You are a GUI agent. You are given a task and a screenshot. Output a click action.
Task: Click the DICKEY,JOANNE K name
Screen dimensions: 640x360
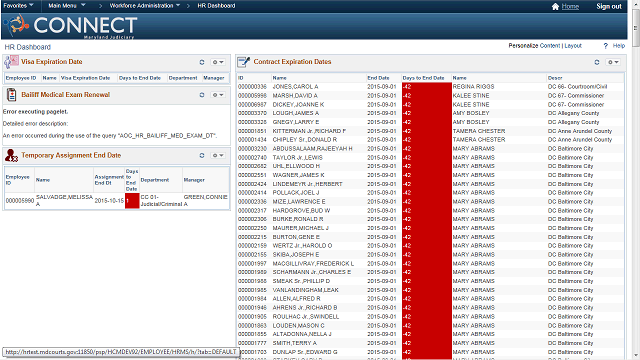tap(298, 104)
